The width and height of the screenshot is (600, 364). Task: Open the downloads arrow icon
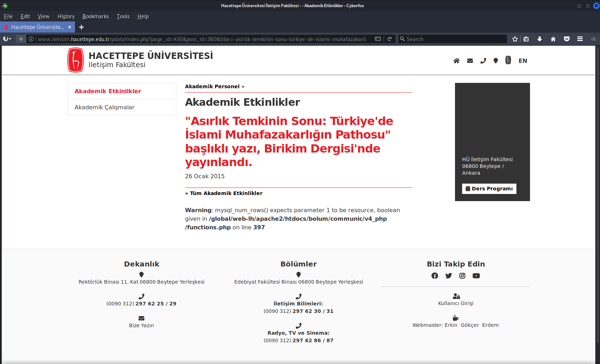540,39
